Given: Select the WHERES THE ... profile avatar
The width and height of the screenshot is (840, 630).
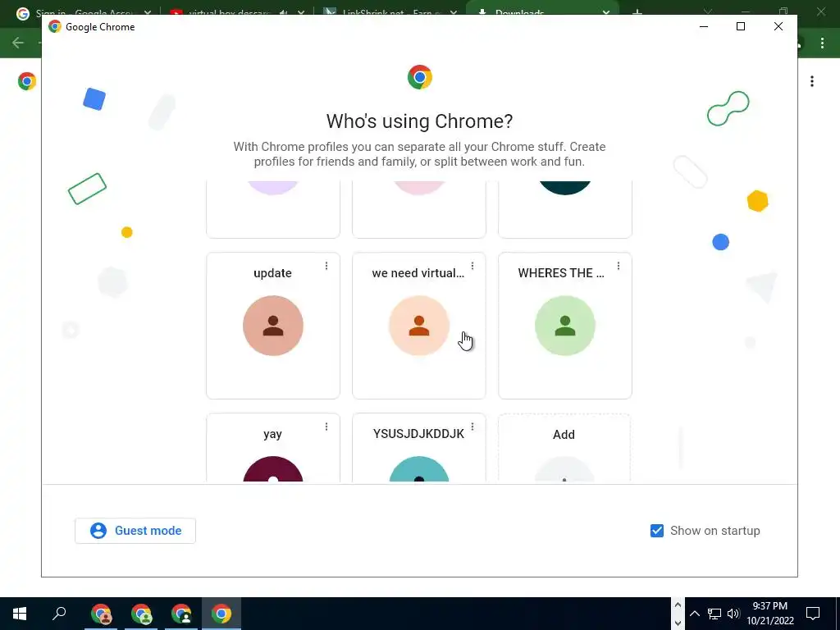Looking at the screenshot, I should click(564, 325).
